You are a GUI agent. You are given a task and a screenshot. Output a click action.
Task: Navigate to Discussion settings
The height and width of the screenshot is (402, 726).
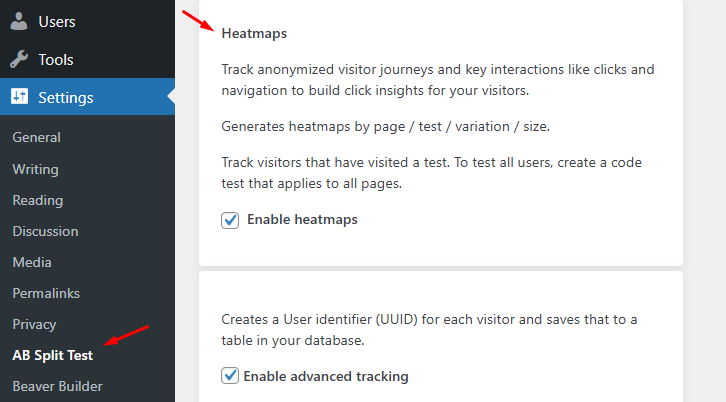[x=45, y=231]
